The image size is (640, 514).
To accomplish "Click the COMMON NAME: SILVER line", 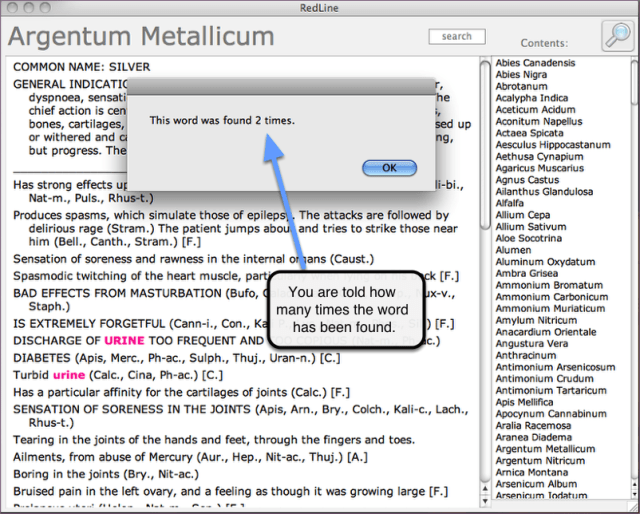I will pos(82,67).
